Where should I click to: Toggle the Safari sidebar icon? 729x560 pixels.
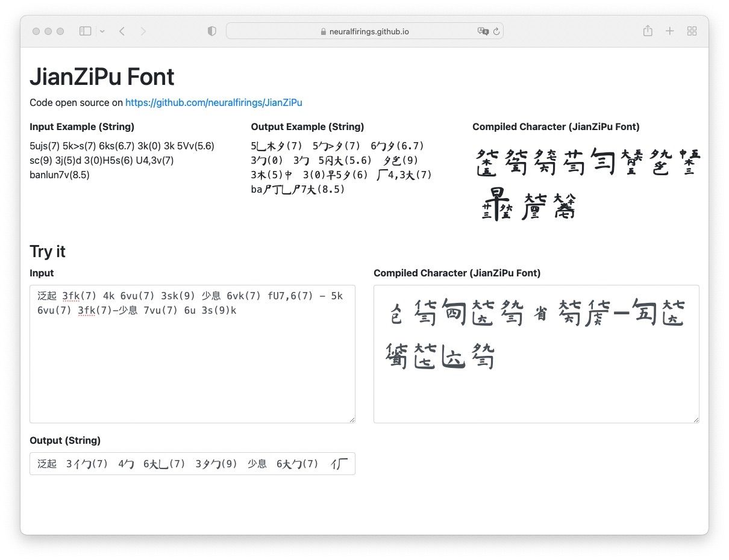(85, 31)
